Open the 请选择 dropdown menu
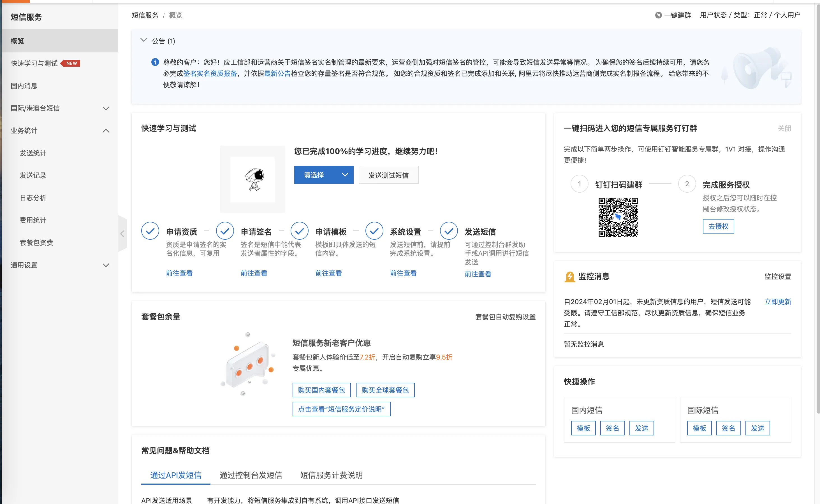This screenshot has height=504, width=820. pos(323,175)
